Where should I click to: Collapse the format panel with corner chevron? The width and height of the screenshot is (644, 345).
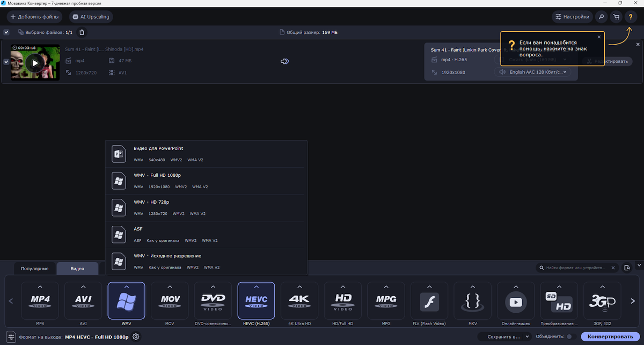pyautogui.click(x=639, y=265)
